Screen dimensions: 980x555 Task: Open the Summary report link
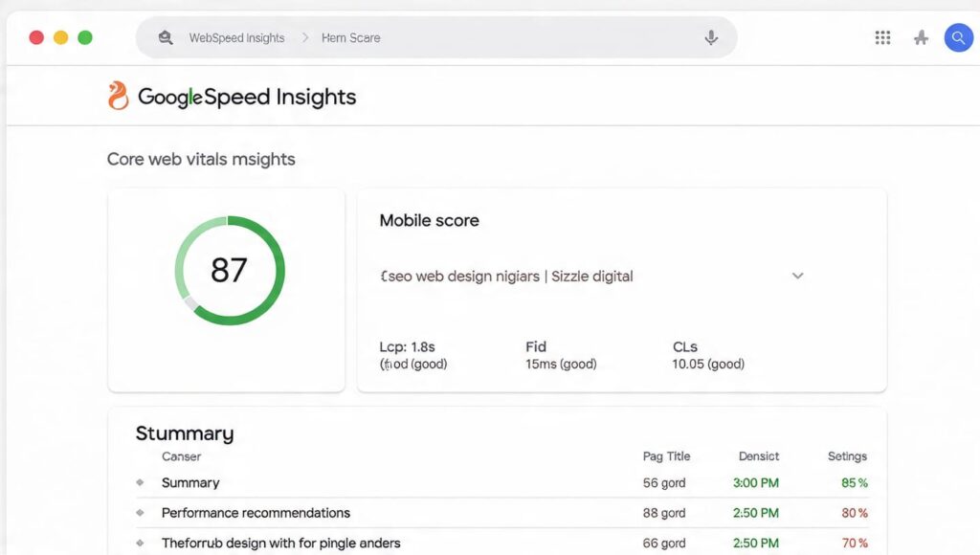[x=190, y=483]
